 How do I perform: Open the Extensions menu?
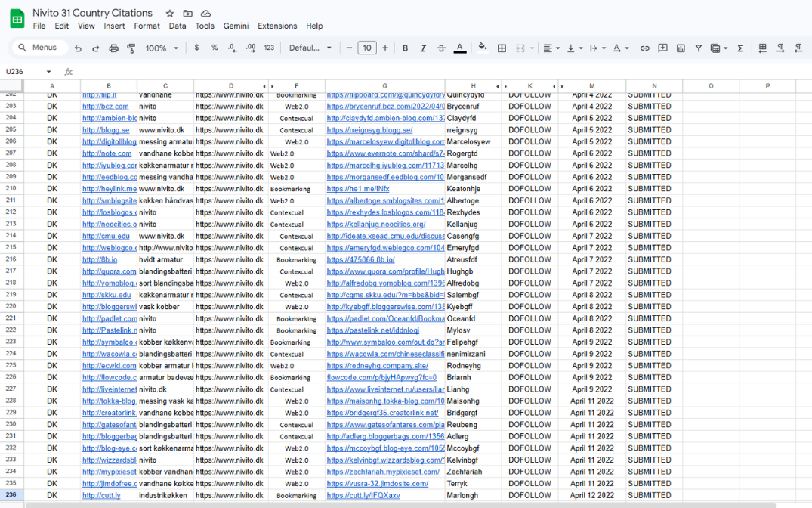(277, 26)
